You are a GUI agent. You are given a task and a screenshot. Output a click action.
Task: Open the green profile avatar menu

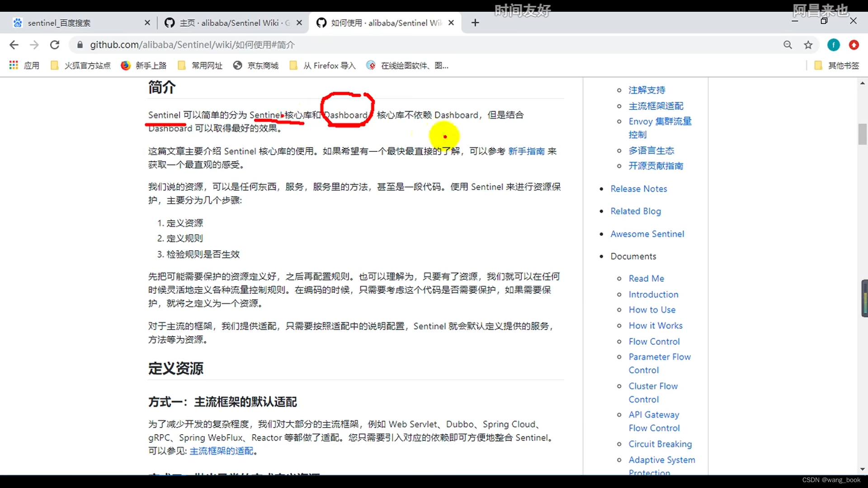(x=833, y=45)
